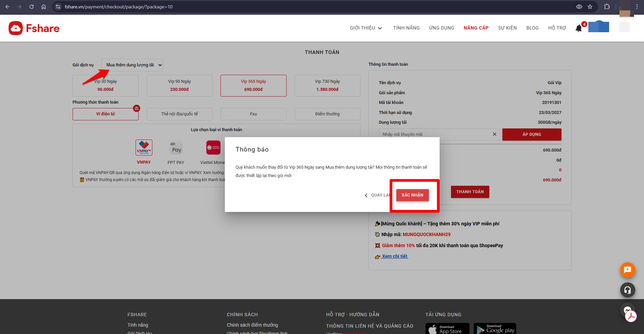This screenshot has height=334, width=644.
Task: Click QUAY LẠI to go back
Action: point(378,195)
